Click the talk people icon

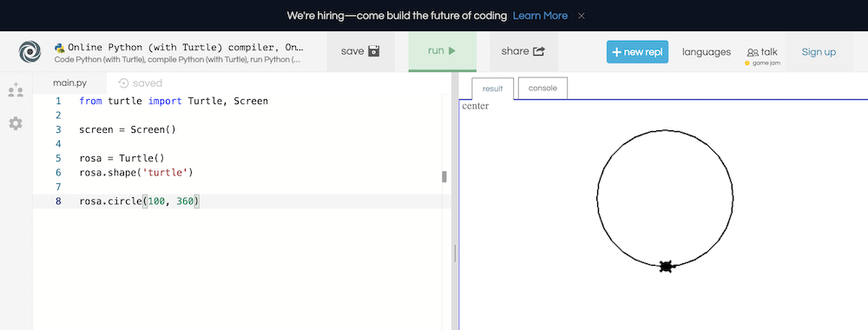753,53
